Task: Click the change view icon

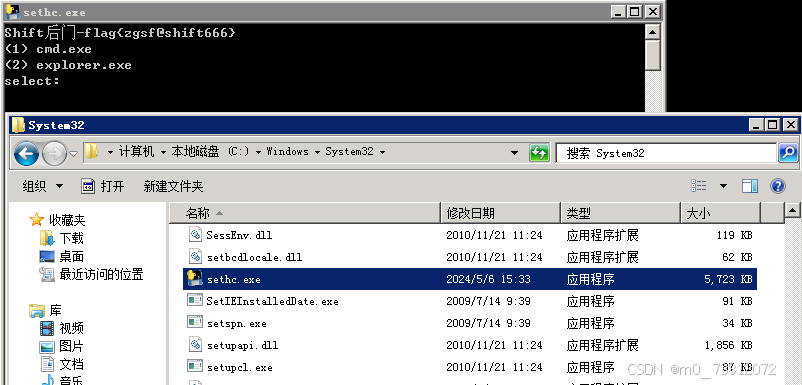Action: (x=699, y=186)
